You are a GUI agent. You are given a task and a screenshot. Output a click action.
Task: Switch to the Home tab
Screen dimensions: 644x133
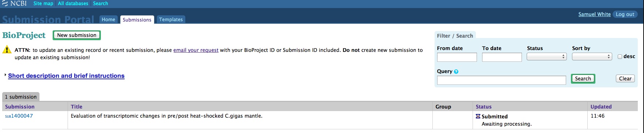tap(108, 19)
